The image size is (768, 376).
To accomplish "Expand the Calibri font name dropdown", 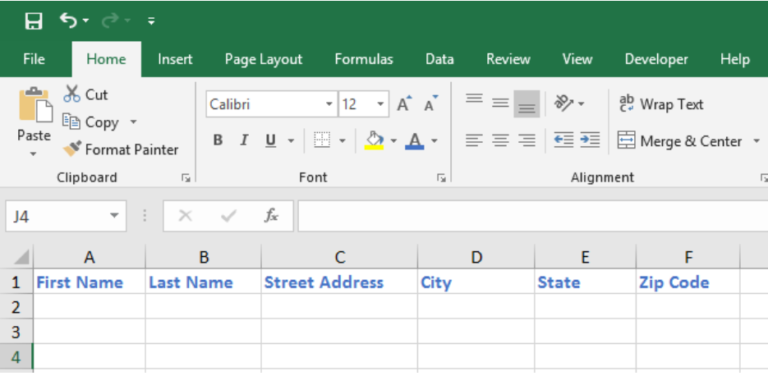I will coord(329,104).
